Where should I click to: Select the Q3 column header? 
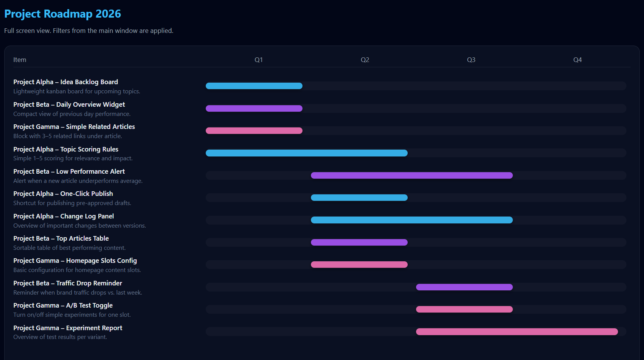click(x=471, y=60)
